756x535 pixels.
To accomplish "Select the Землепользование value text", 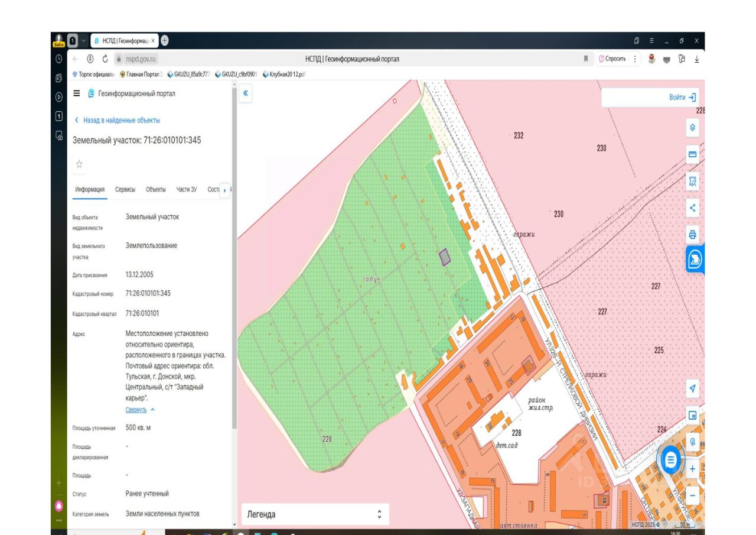I will [151, 245].
